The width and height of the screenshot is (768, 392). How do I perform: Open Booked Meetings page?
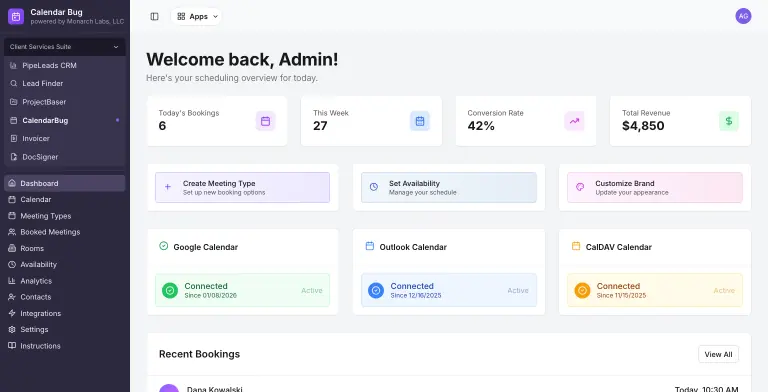point(65,232)
